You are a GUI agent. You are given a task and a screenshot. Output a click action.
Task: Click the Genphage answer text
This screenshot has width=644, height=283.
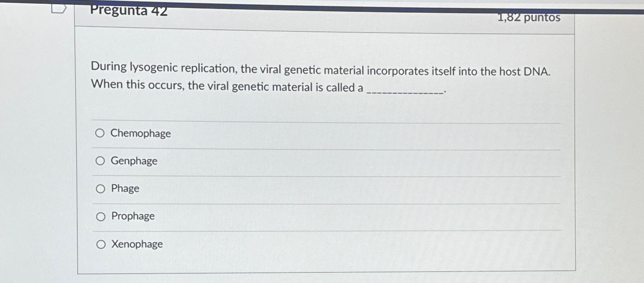133,161
